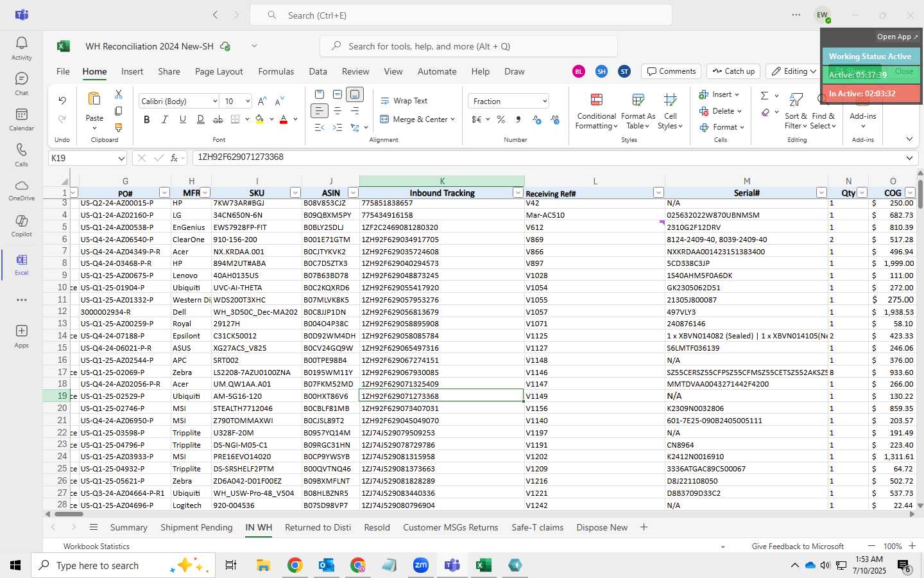Viewport: 924px width, 578px height.
Task: Expand the Editing mode dropdown
Action: tap(813, 71)
